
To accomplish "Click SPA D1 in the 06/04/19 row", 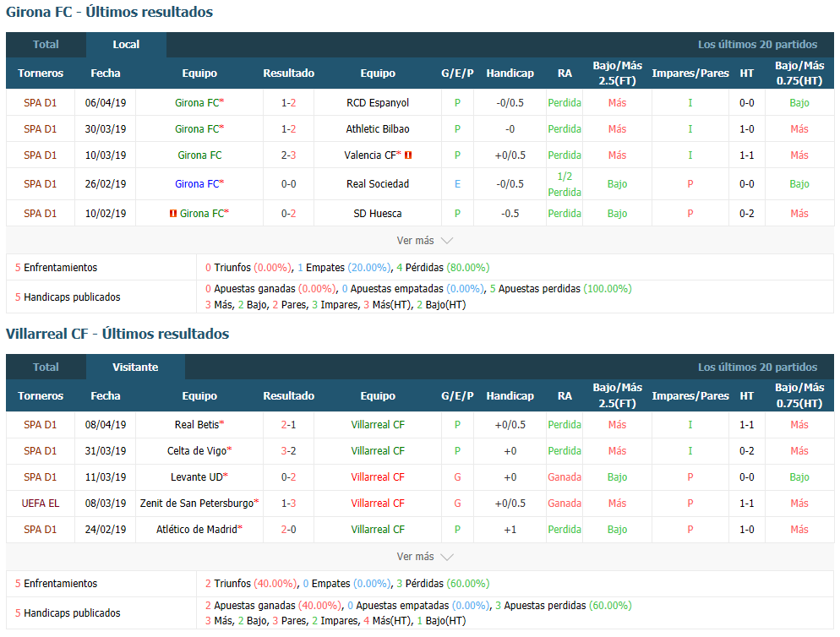I will point(41,103).
